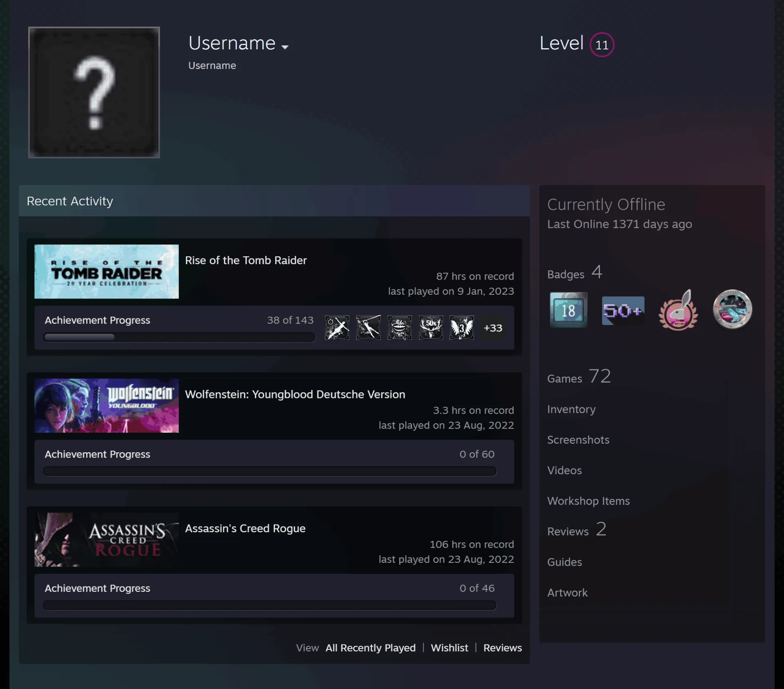Image resolution: width=784 pixels, height=689 pixels.
Task: Click second Tomb Raider achievement icon
Action: click(368, 328)
